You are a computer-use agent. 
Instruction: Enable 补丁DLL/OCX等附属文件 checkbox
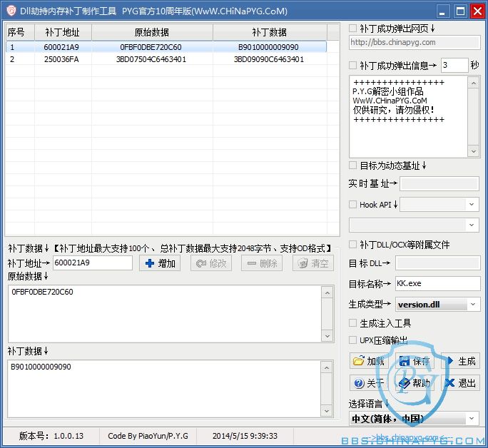point(352,244)
